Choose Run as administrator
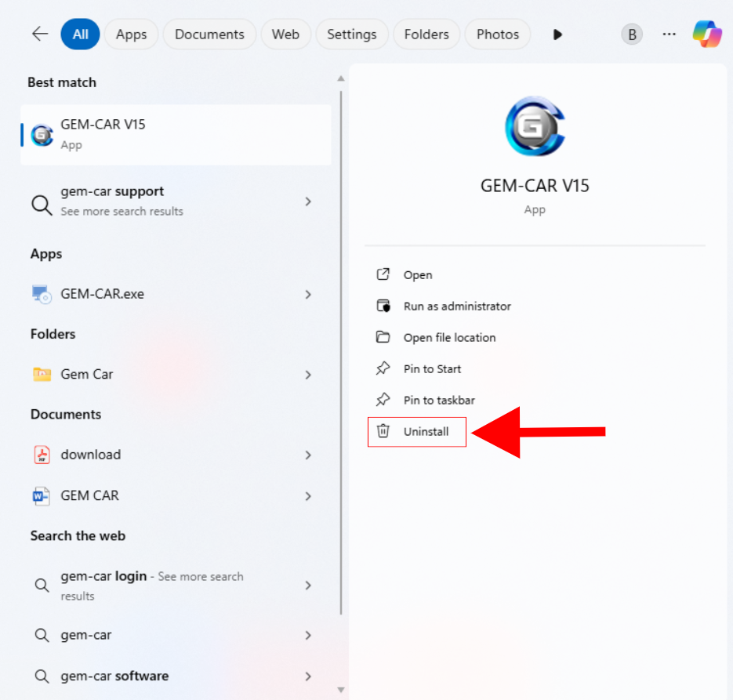 tap(457, 306)
